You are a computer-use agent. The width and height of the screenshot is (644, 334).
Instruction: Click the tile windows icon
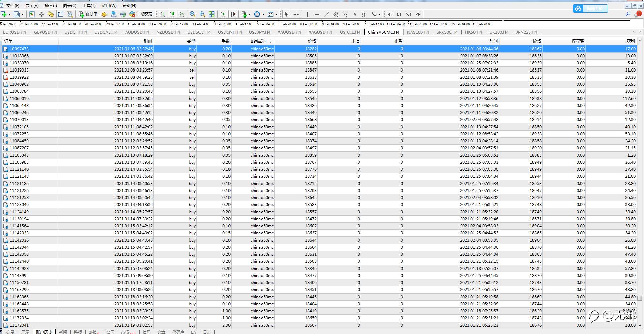click(212, 14)
